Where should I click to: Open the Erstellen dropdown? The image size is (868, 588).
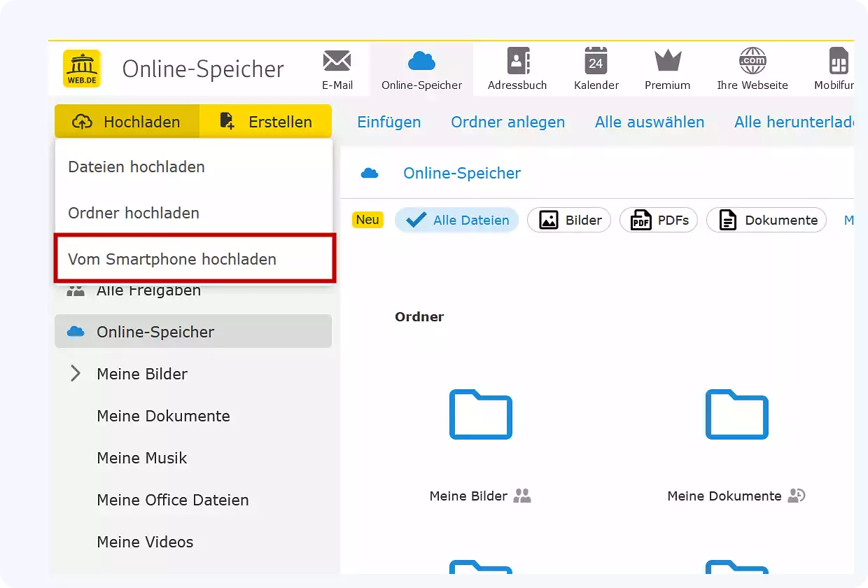pyautogui.click(x=265, y=121)
